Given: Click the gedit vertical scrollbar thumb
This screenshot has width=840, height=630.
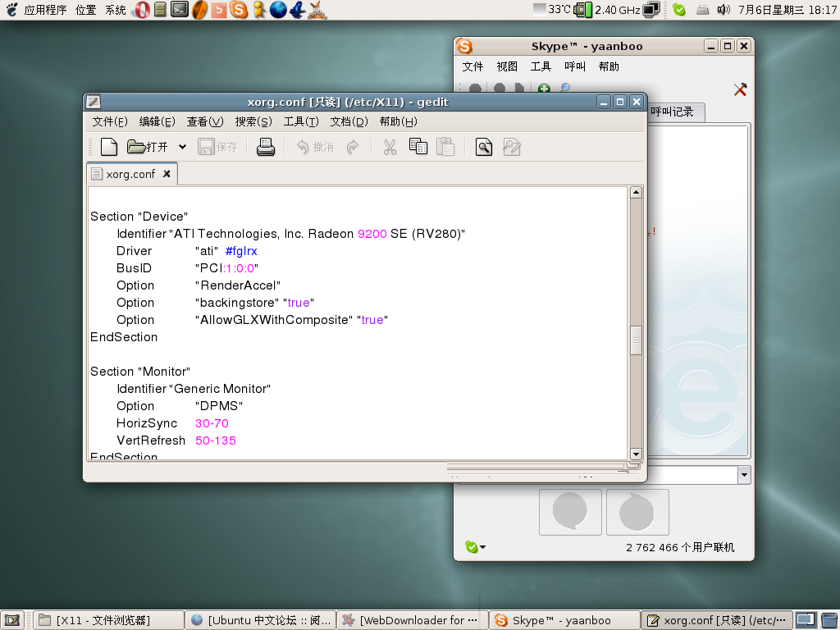Looking at the screenshot, I should pos(636,340).
